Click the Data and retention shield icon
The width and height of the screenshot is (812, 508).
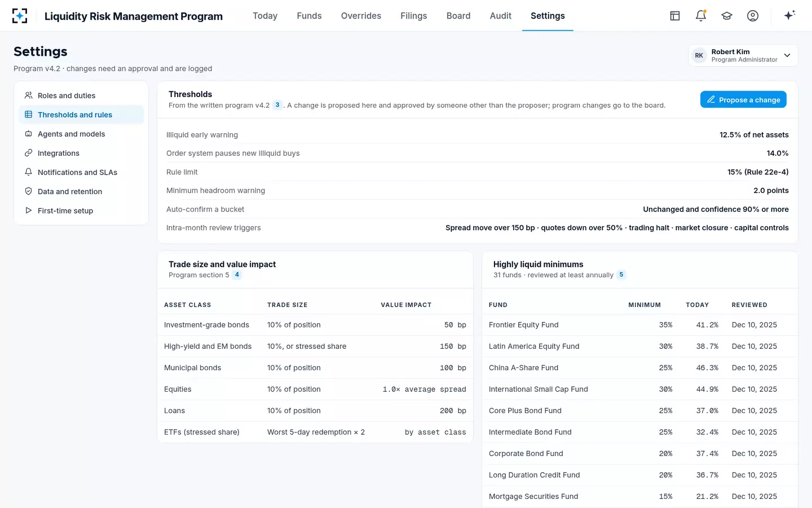28,191
